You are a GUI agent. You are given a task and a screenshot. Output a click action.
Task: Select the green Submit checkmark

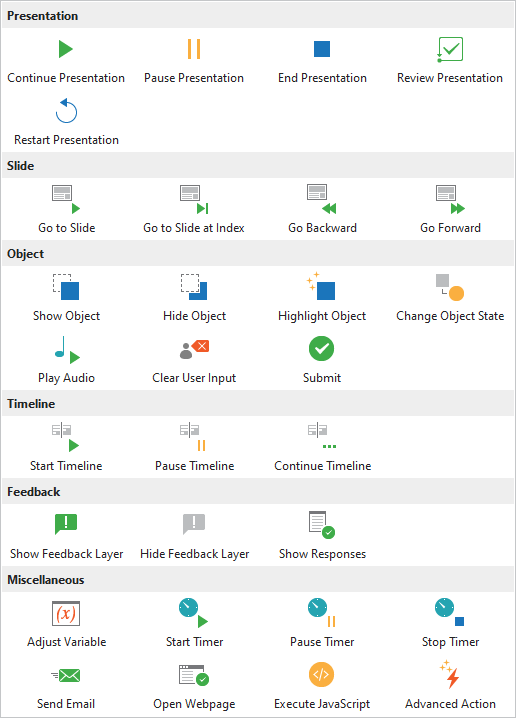click(x=322, y=349)
